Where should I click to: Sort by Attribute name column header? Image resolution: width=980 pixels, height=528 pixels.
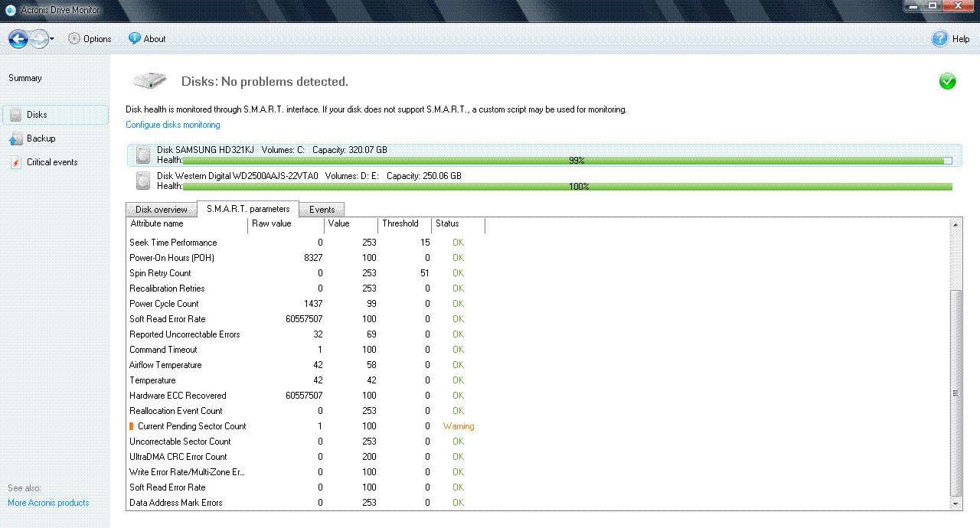pyautogui.click(x=188, y=224)
